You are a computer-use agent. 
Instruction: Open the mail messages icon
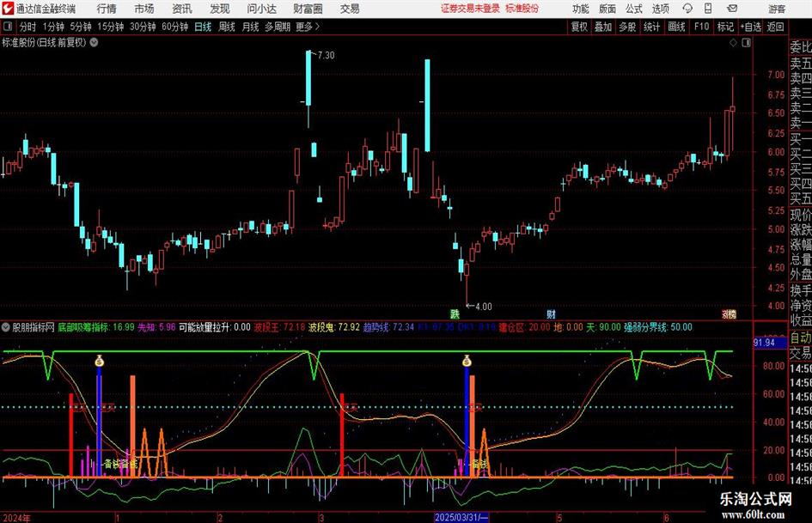click(732, 9)
